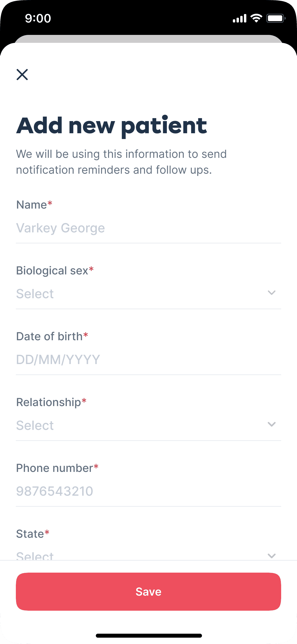Tap the 9:00 clock in status bar

coord(38,19)
